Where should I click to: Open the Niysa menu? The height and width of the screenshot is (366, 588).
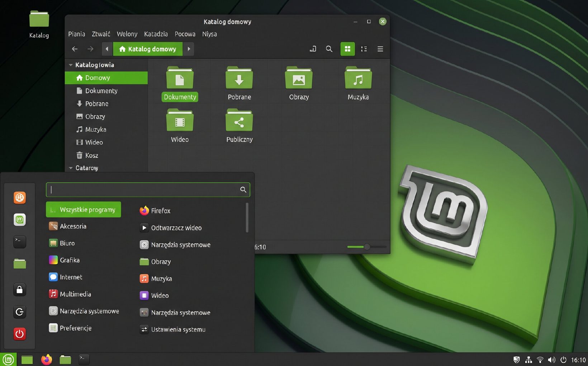click(x=209, y=34)
